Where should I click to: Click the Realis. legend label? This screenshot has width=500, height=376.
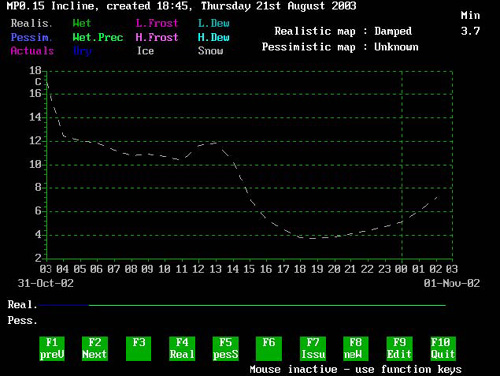coord(31,23)
